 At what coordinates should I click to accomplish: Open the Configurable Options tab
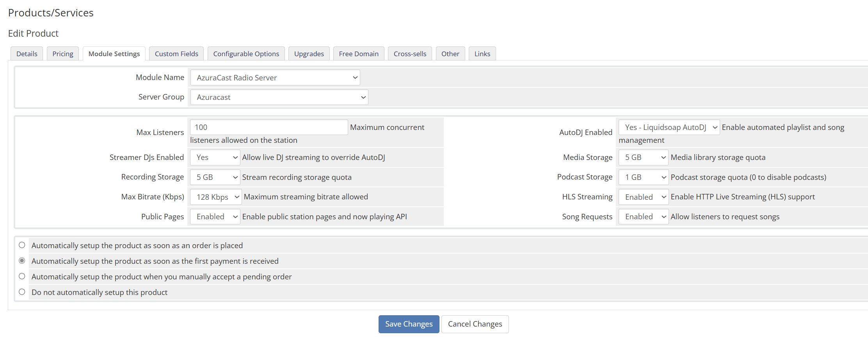(x=246, y=54)
